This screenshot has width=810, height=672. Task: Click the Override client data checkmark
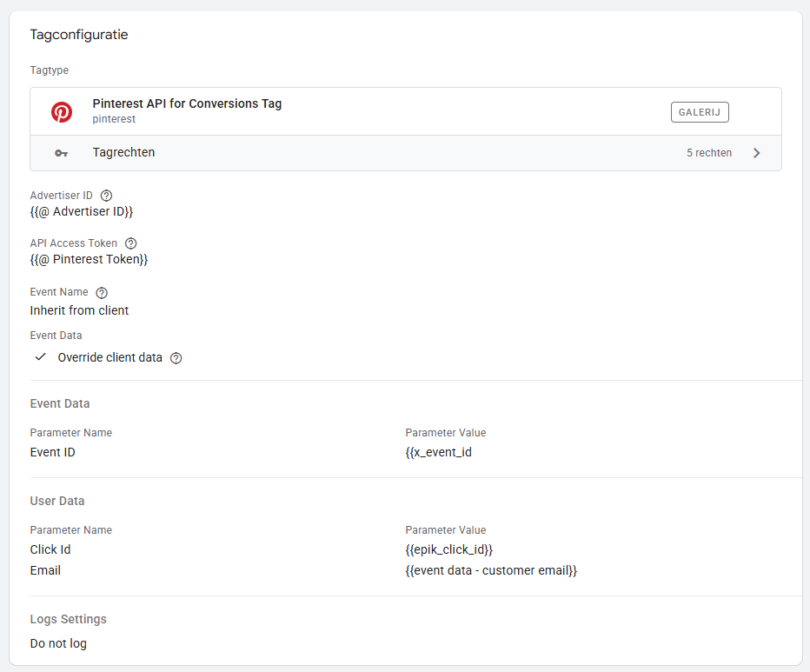point(40,357)
